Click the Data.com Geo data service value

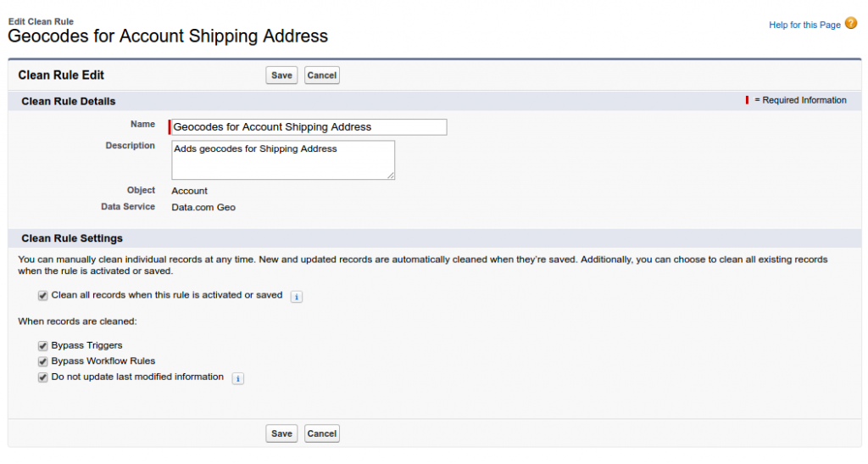pos(203,207)
